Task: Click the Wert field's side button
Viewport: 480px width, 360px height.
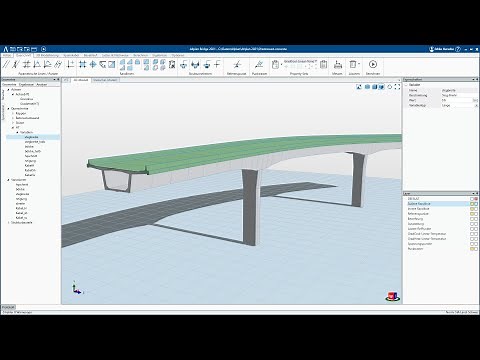Action: point(475,100)
